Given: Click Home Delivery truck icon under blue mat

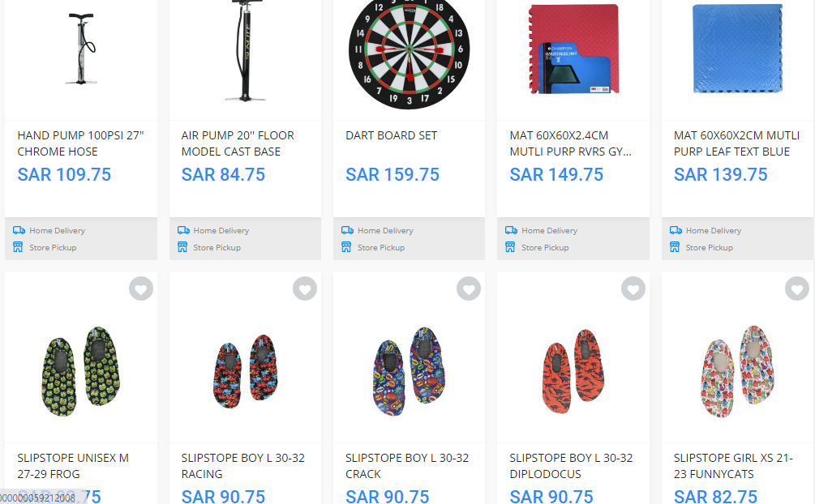Looking at the screenshot, I should click(676, 230).
